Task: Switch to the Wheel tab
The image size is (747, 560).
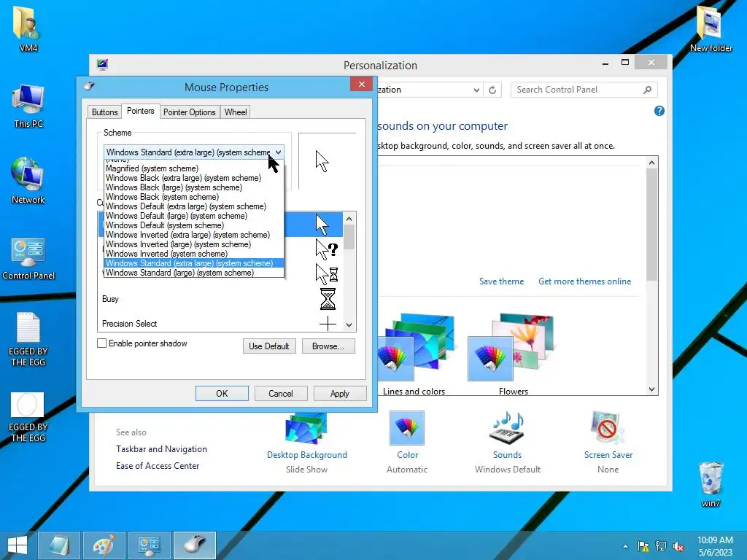Action: 236,112
